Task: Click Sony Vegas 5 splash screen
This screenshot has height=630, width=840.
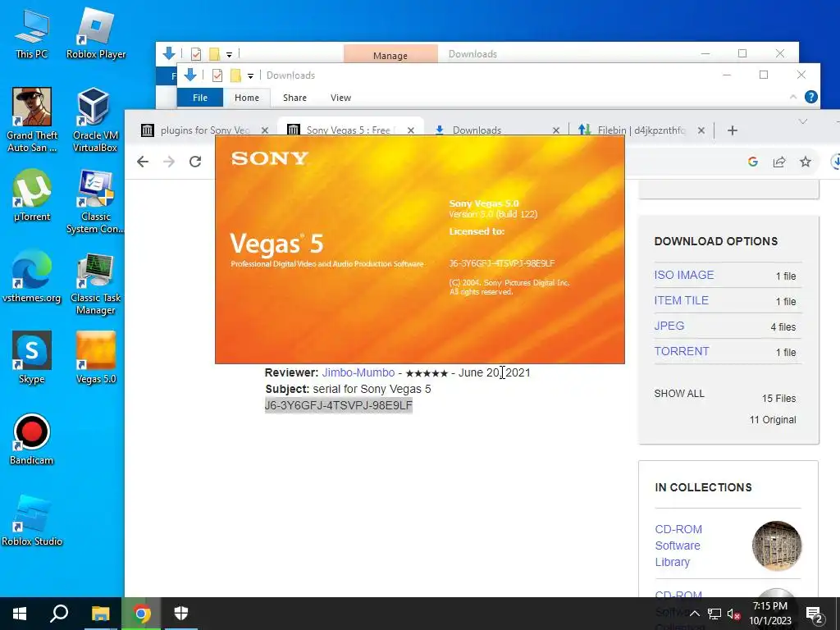Action: pyautogui.click(x=419, y=249)
